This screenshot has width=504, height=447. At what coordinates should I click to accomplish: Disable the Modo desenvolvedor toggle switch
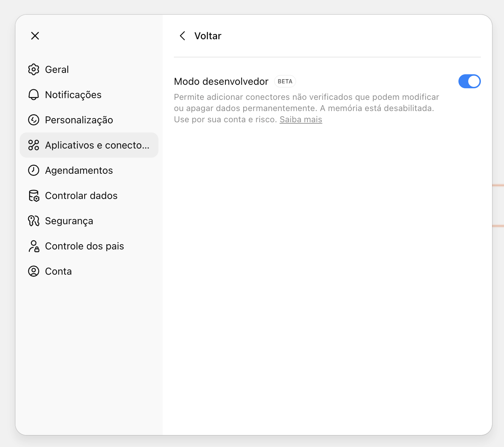coord(469,81)
